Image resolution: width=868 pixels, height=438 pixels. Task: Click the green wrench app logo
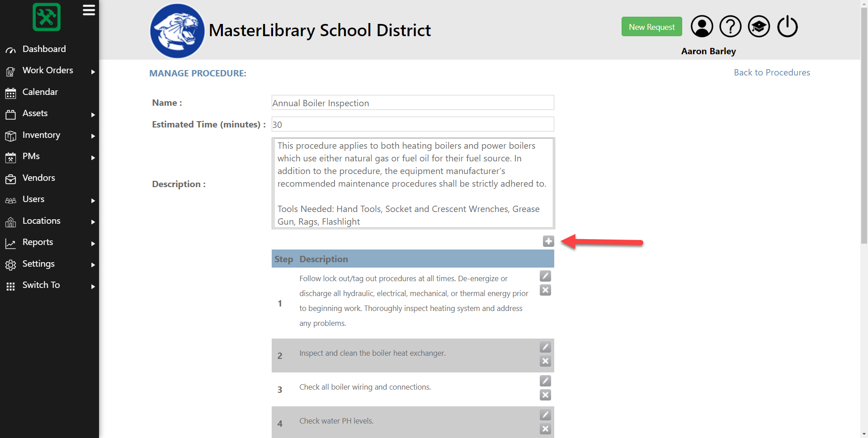click(x=47, y=17)
